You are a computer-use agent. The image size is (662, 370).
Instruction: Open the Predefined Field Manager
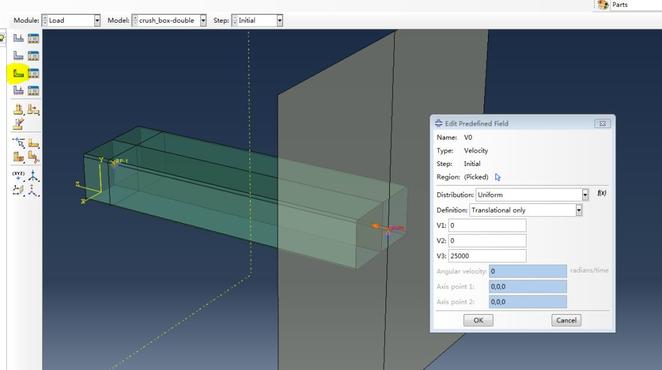point(33,73)
